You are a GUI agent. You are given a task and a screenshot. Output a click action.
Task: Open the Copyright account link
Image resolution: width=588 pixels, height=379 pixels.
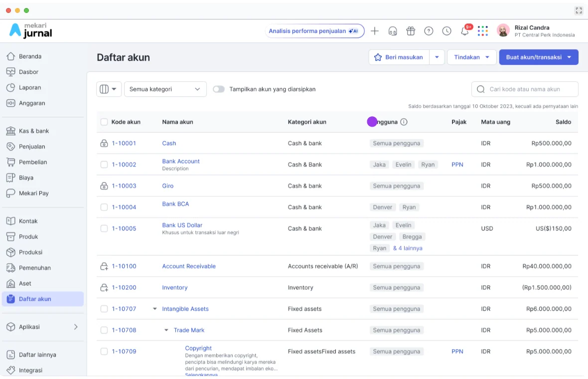click(198, 348)
